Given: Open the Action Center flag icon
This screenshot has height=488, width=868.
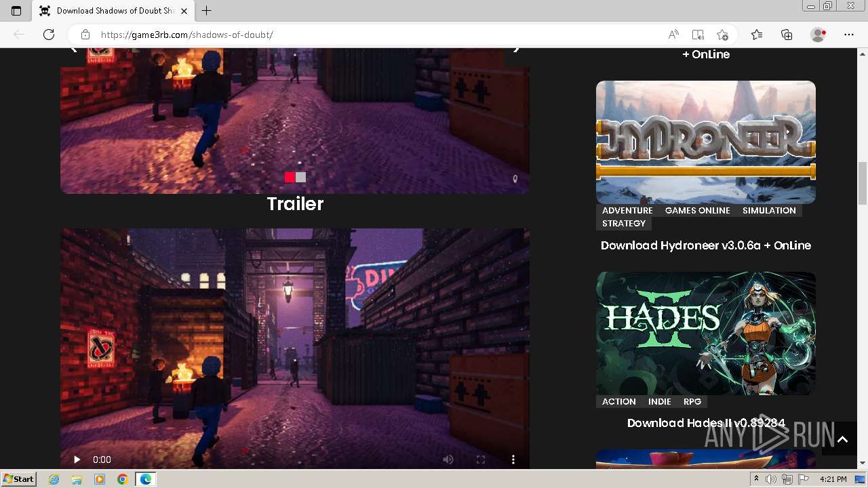Looking at the screenshot, I should [x=804, y=479].
